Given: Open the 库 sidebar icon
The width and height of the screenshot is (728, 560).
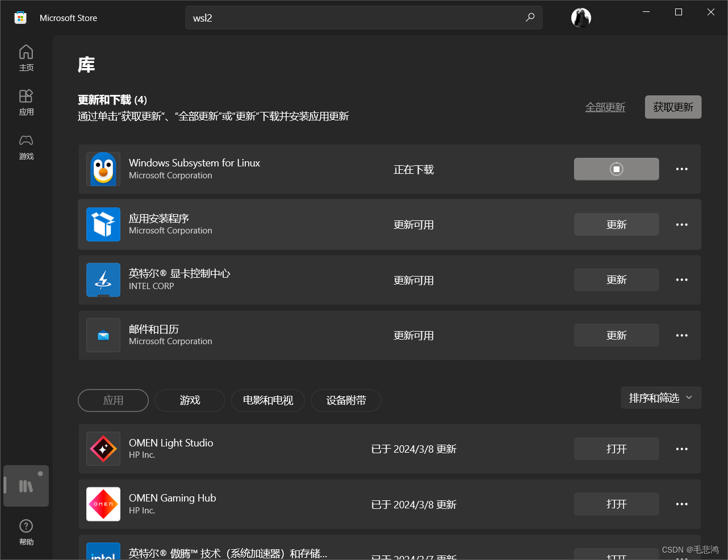Looking at the screenshot, I should [26, 486].
